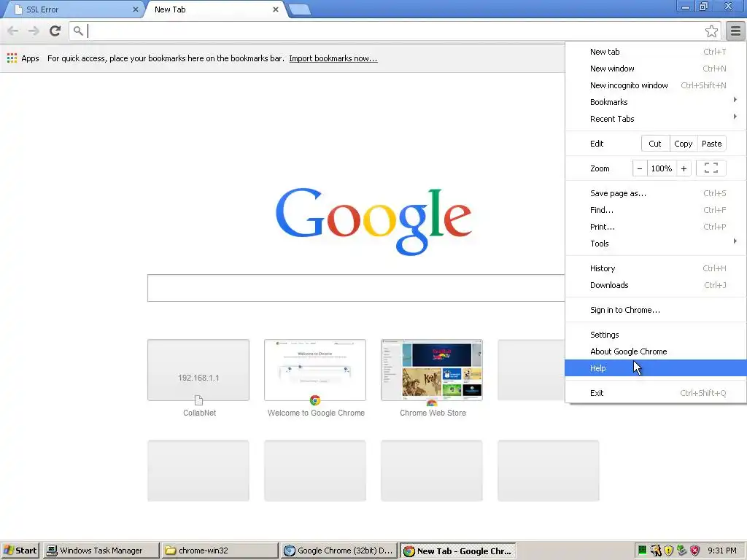Choose Save page as... menu item
The image size is (747, 560).
(x=656, y=192)
